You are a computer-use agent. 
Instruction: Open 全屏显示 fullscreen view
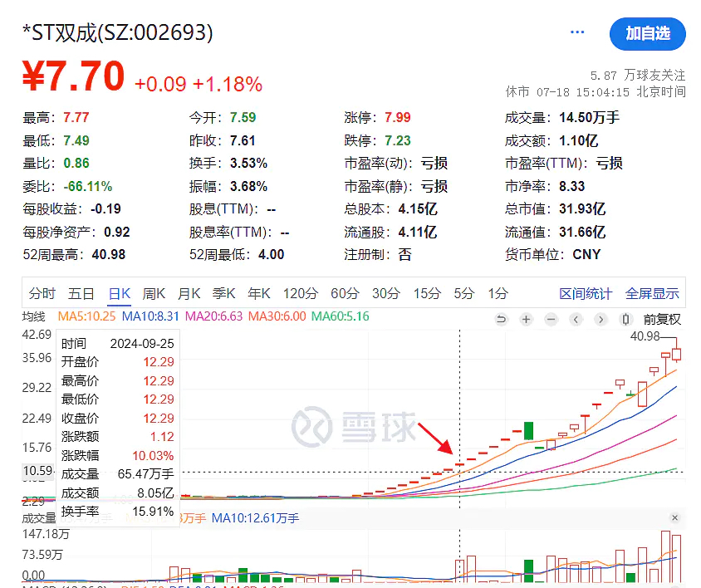[x=652, y=294]
